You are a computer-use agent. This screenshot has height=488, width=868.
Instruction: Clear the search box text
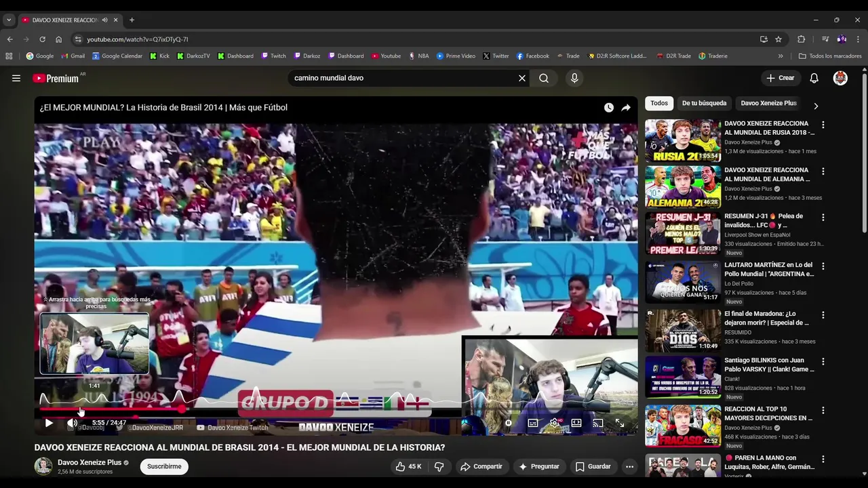point(522,78)
